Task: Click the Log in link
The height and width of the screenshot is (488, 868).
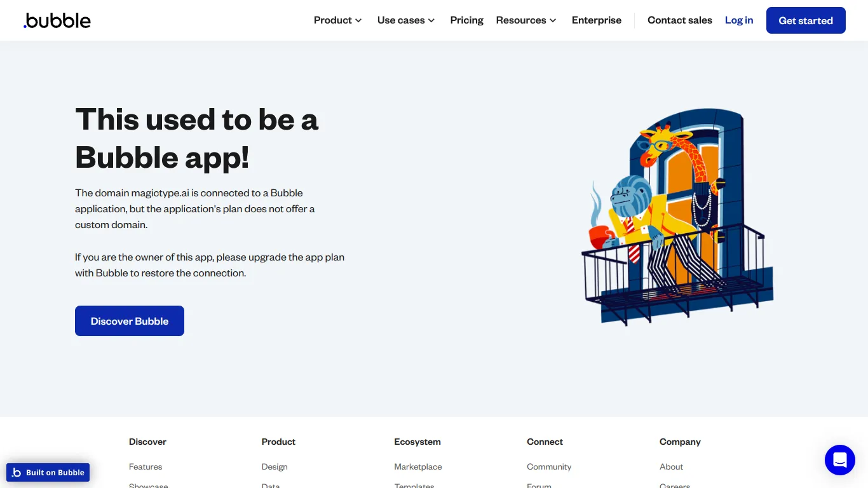Action: click(x=739, y=20)
